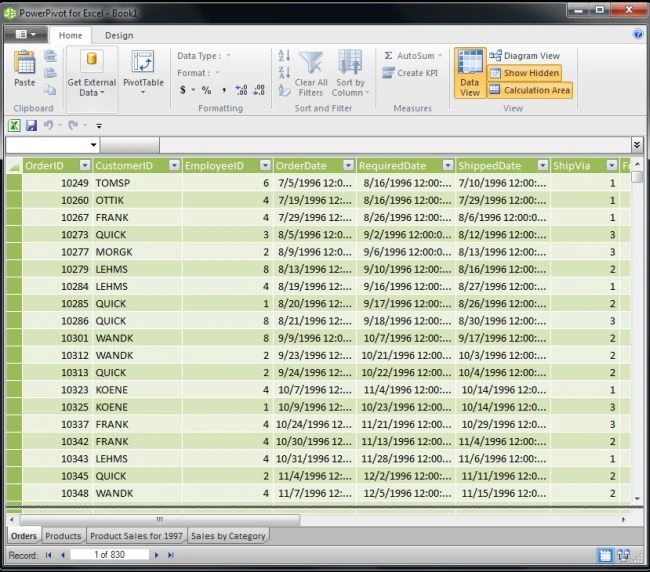This screenshot has height=572, width=650.
Task: Toggle Show Hidden view option
Action: (524, 73)
